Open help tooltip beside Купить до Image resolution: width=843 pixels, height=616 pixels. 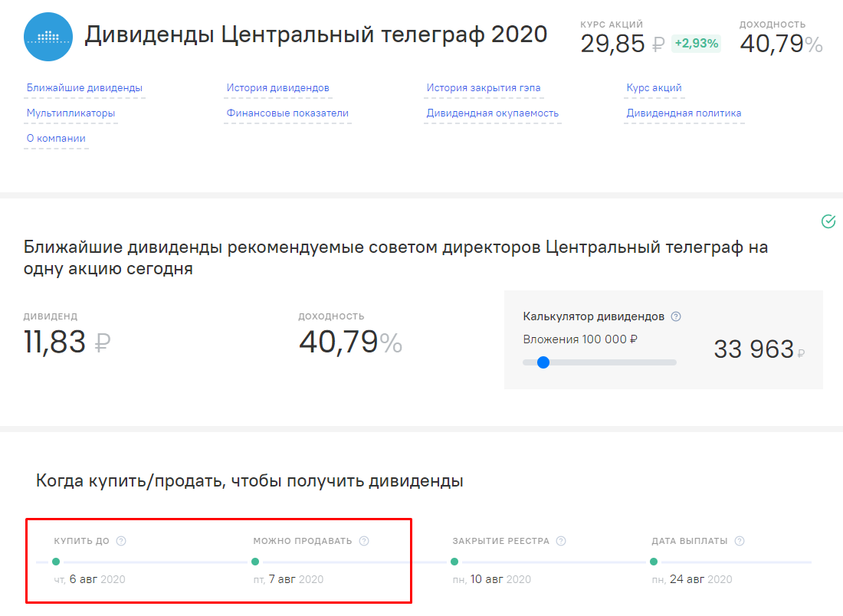[121, 540]
